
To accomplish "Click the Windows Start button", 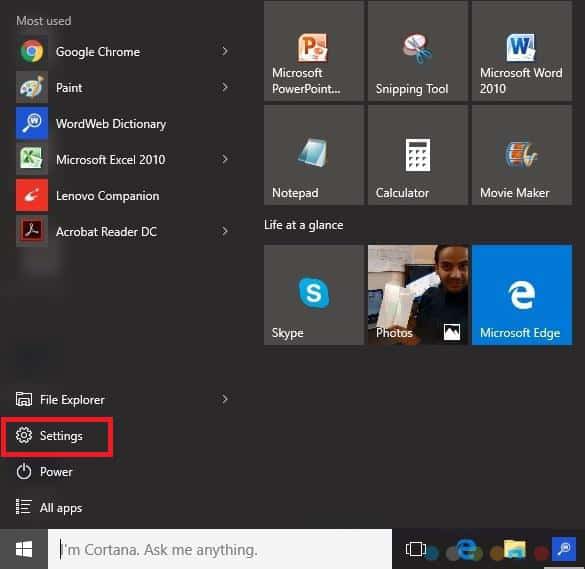I will [x=24, y=549].
